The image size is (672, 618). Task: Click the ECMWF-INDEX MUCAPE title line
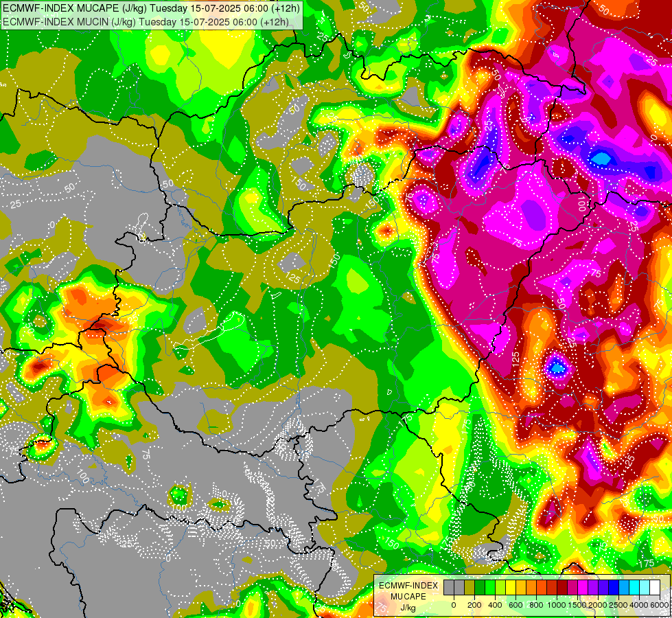tap(151, 8)
